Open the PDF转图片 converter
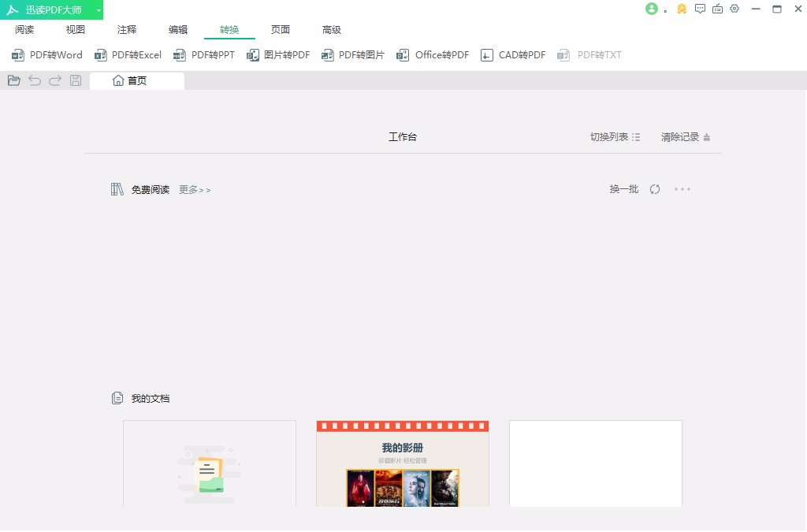Viewport: 807px width, 532px height. point(352,55)
